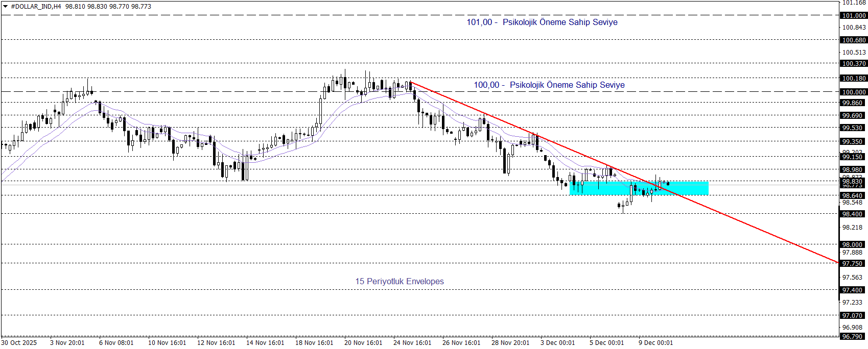Click the 24 Nov 16:01 time axis label
Screen dimensions: 868x349
tap(412, 343)
